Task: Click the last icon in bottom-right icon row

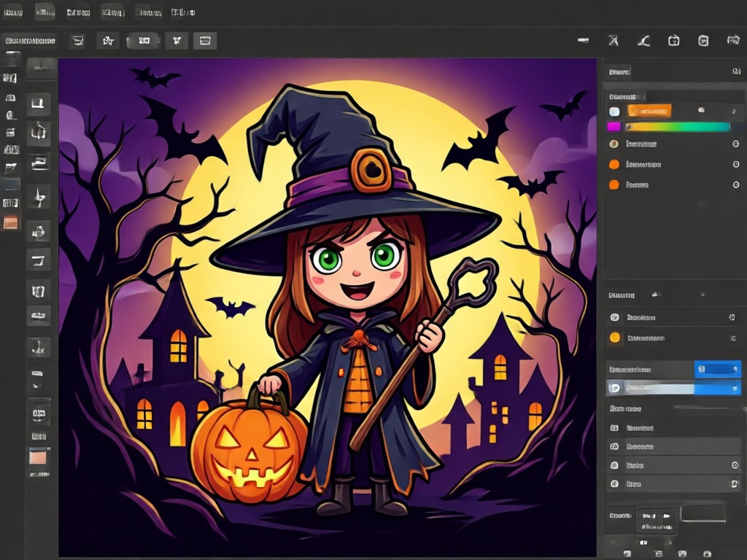Action: pos(708,554)
